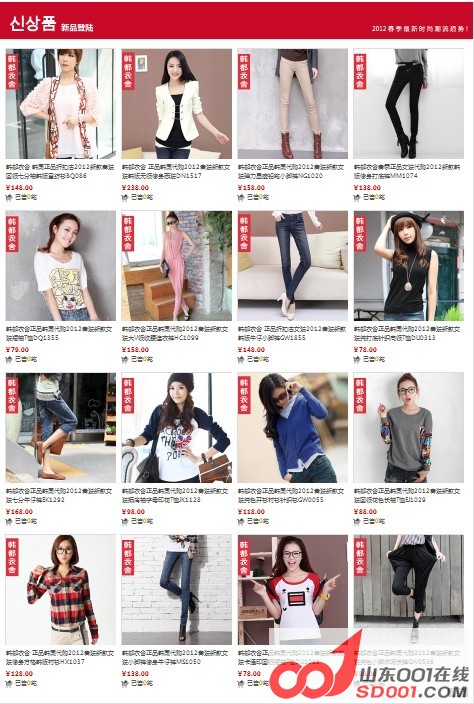
Task: Click the title link of the ¥138.00 black leggings
Action: point(407,171)
